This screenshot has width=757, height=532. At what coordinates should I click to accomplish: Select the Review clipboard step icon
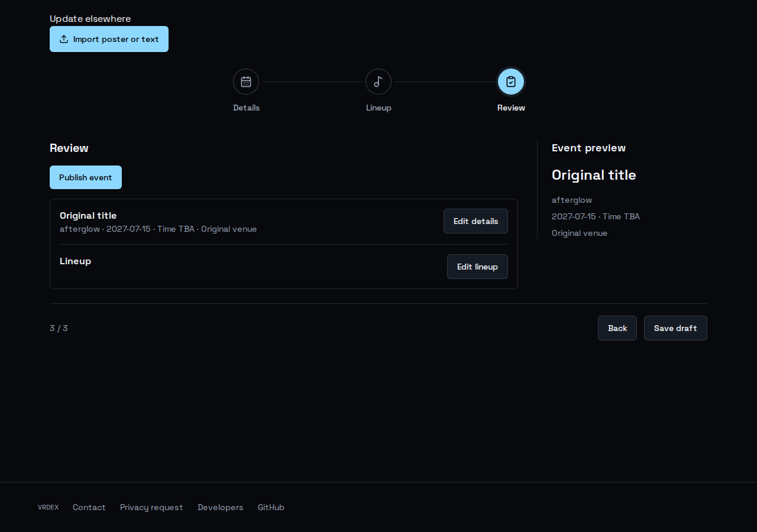pos(511,82)
